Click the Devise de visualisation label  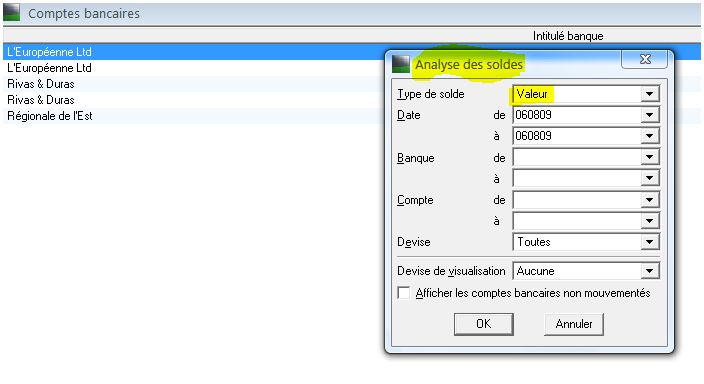pyautogui.click(x=451, y=271)
